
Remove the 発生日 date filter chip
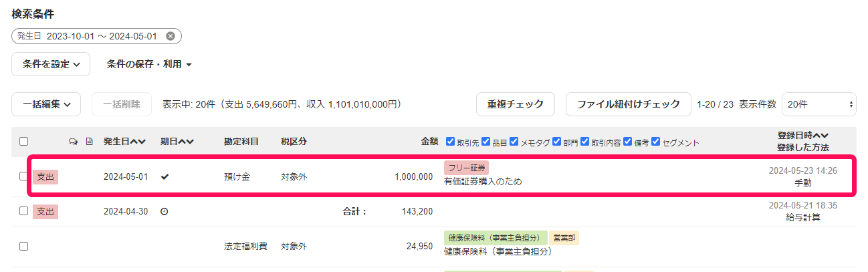tap(171, 36)
